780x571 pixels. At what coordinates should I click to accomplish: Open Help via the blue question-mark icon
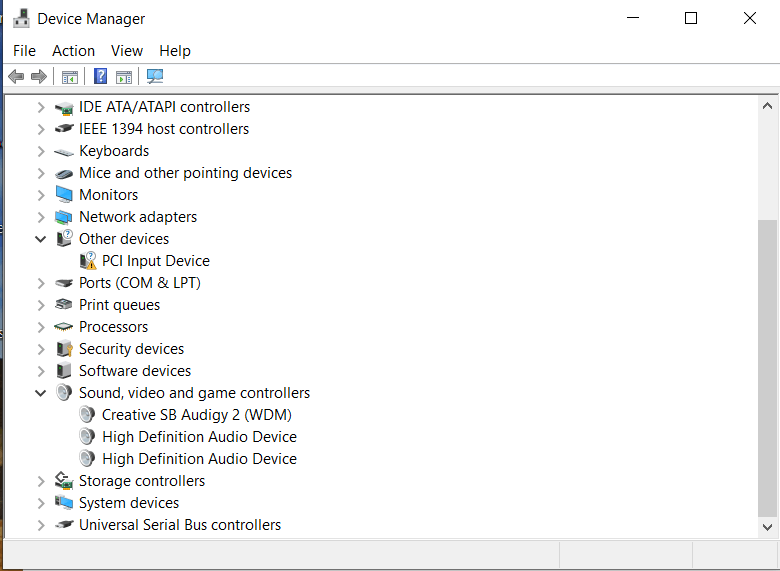pyautogui.click(x=100, y=76)
